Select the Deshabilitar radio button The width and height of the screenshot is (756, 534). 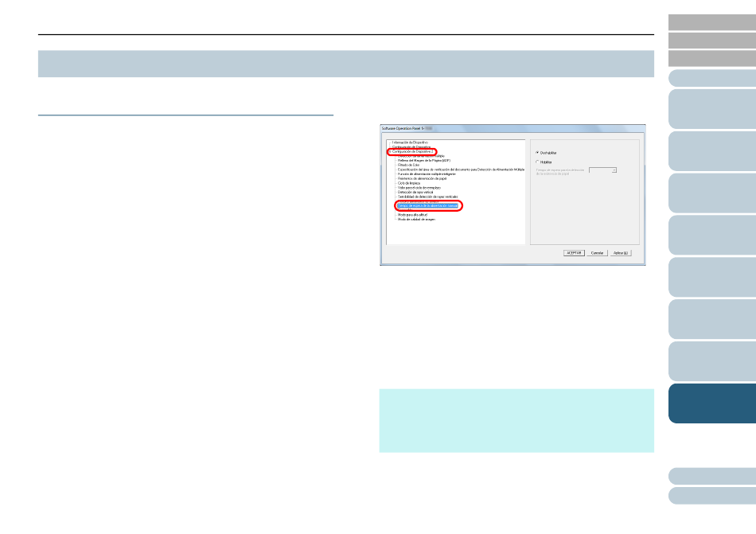click(537, 152)
